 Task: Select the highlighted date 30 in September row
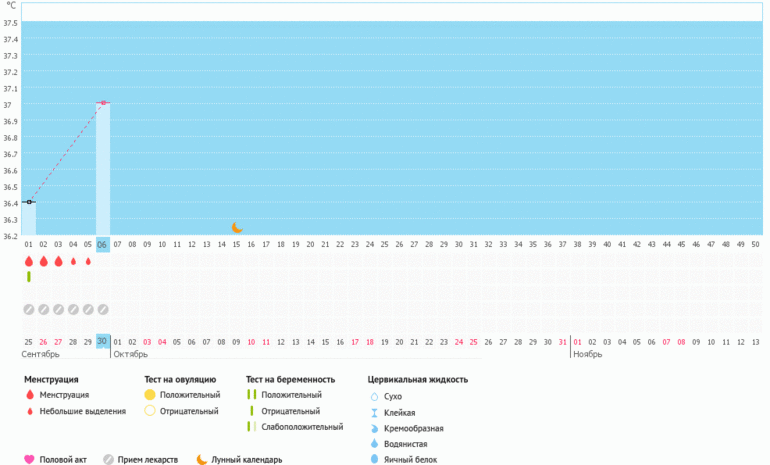tap(103, 341)
